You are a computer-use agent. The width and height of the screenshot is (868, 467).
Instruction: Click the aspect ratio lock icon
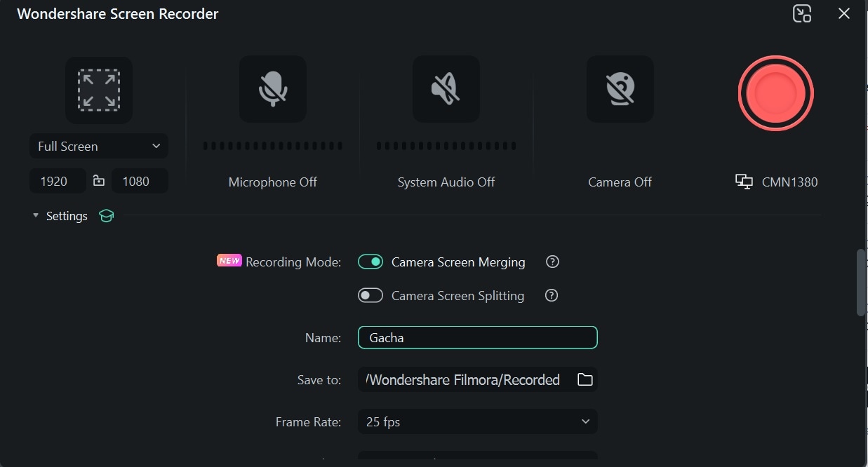coord(99,181)
